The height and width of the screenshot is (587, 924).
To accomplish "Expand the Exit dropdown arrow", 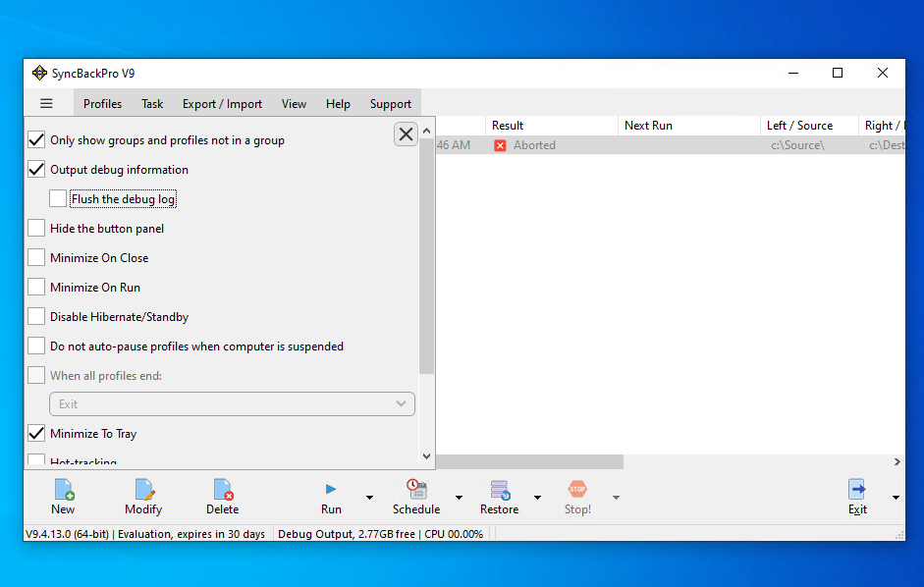I will (896, 498).
